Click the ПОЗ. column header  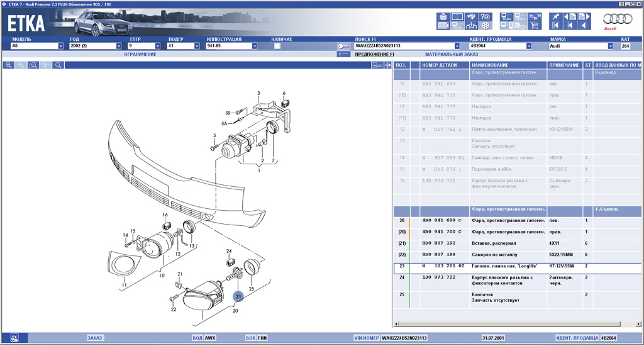(x=401, y=65)
